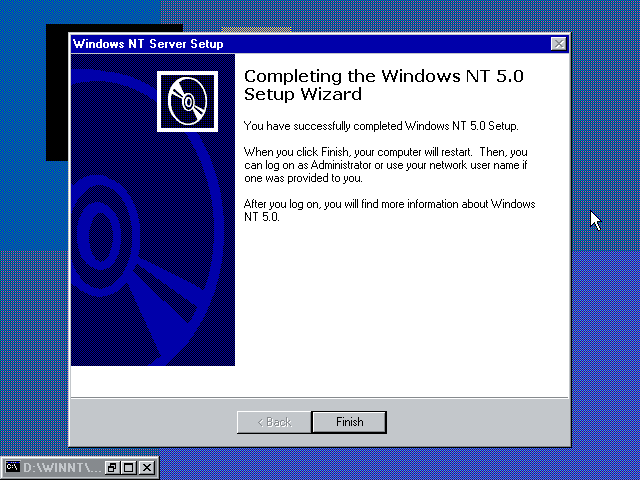Close the minimized D:\WINNT window
Viewport: 640px width, 480px height.
[x=147, y=467]
